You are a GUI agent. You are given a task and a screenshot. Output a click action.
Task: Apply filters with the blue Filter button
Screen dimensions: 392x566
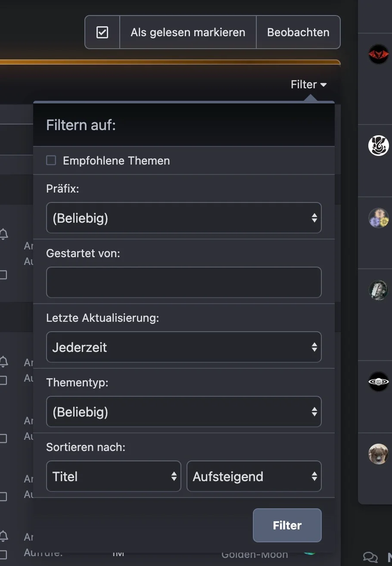(287, 525)
